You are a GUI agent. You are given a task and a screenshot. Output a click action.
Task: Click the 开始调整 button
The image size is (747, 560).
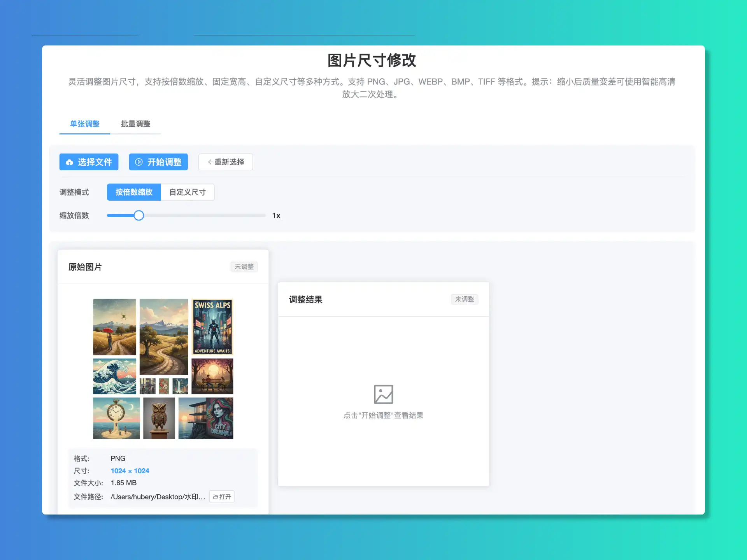click(x=158, y=162)
